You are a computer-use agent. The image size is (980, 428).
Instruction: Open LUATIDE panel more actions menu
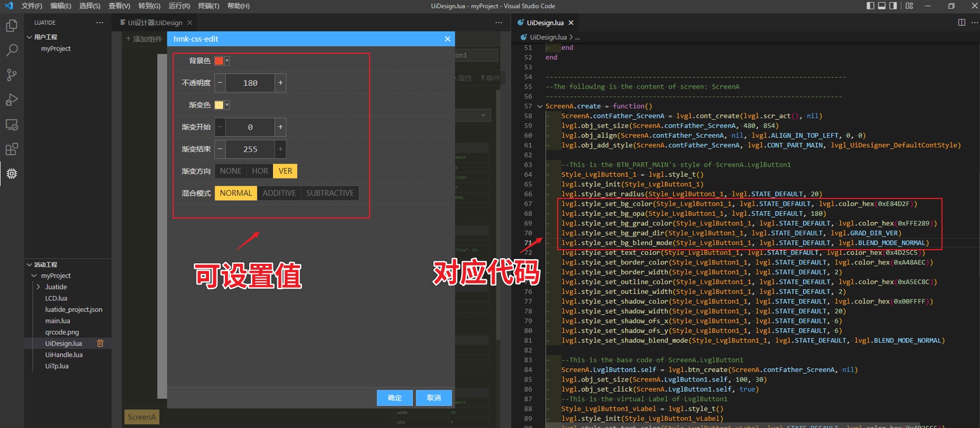point(100,23)
